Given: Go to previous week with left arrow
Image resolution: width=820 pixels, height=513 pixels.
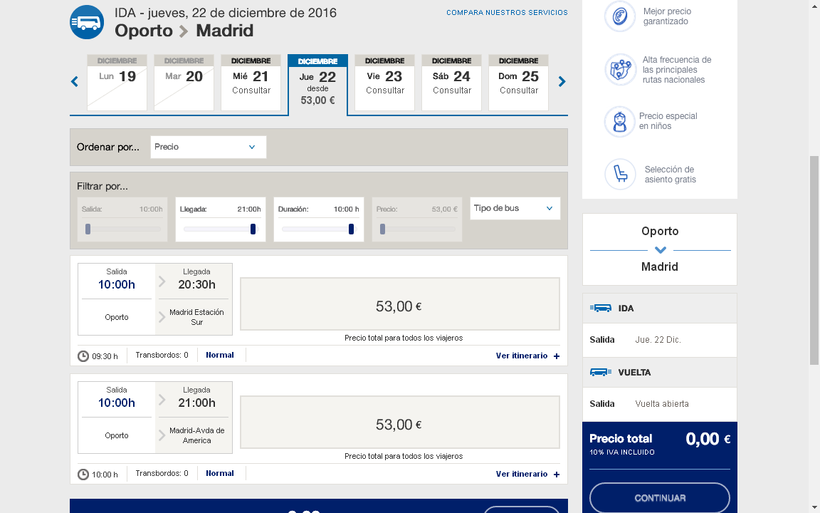Looking at the screenshot, I should pyautogui.click(x=74, y=82).
